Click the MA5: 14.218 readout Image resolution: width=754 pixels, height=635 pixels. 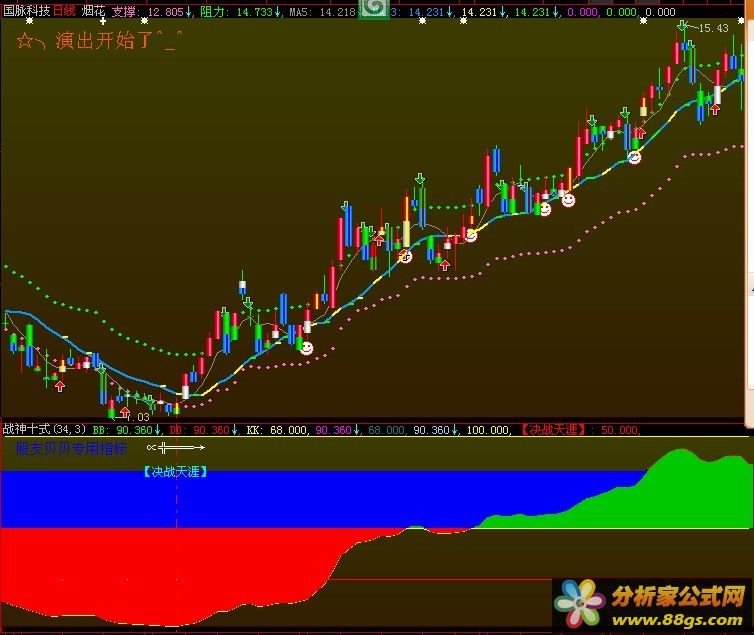[x=322, y=12]
